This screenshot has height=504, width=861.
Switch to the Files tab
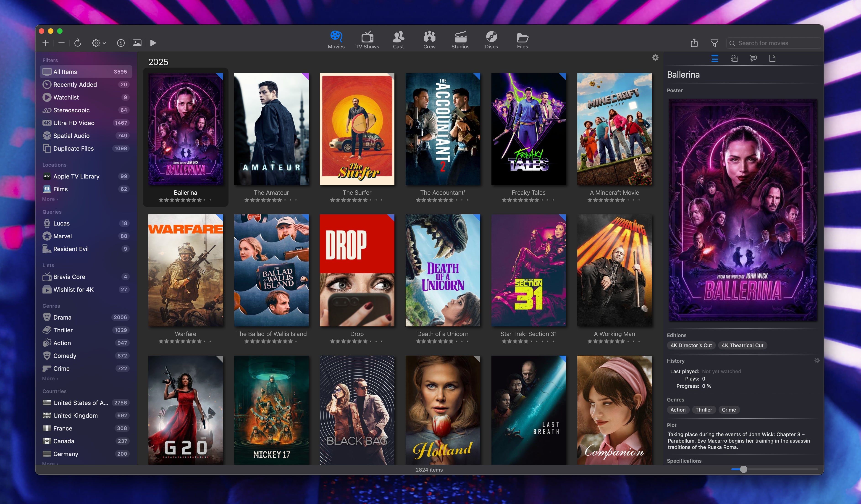coord(522,40)
